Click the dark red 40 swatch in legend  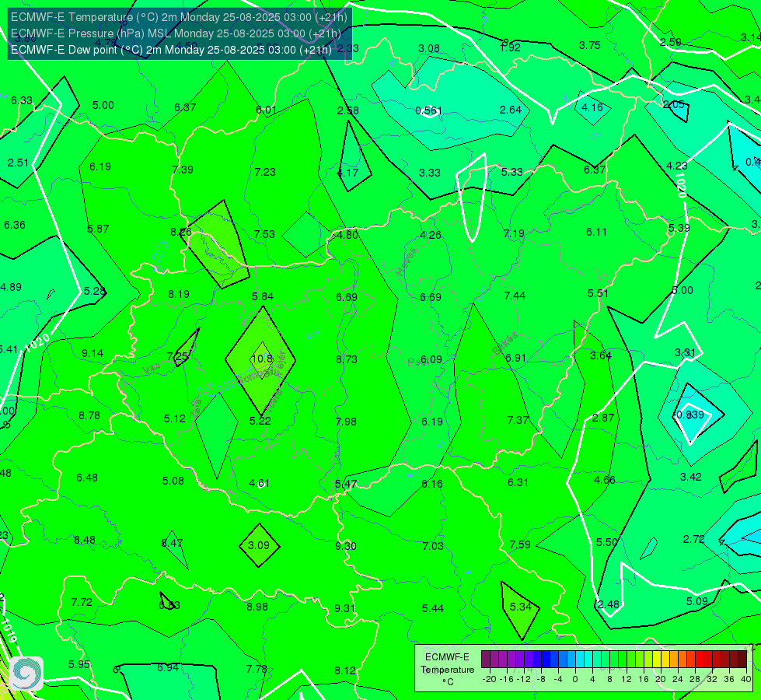(x=742, y=660)
